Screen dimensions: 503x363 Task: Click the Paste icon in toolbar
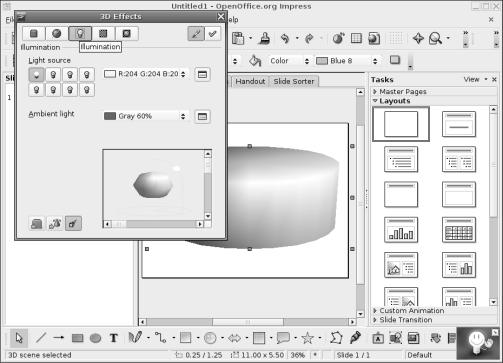[x=238, y=38]
